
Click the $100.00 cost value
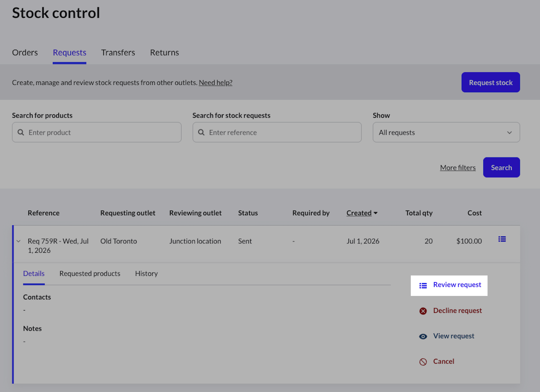(469, 241)
